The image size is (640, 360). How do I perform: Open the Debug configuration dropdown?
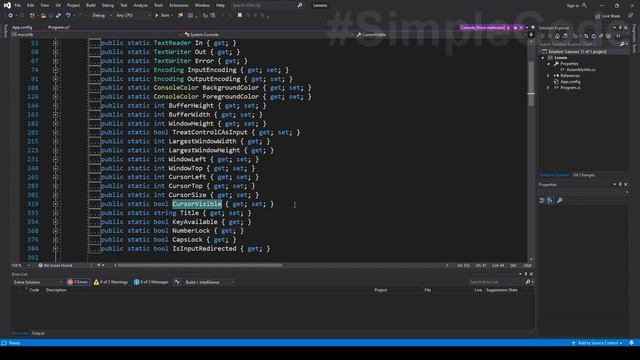102,16
